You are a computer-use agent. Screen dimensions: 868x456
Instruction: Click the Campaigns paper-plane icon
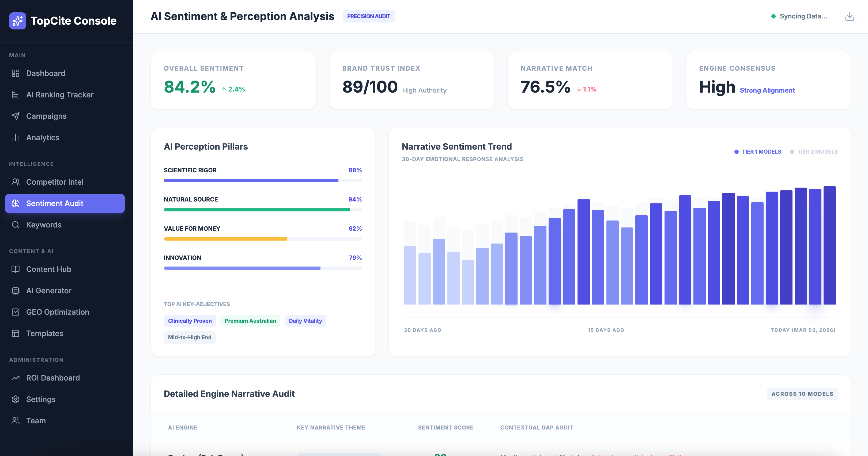(x=16, y=116)
